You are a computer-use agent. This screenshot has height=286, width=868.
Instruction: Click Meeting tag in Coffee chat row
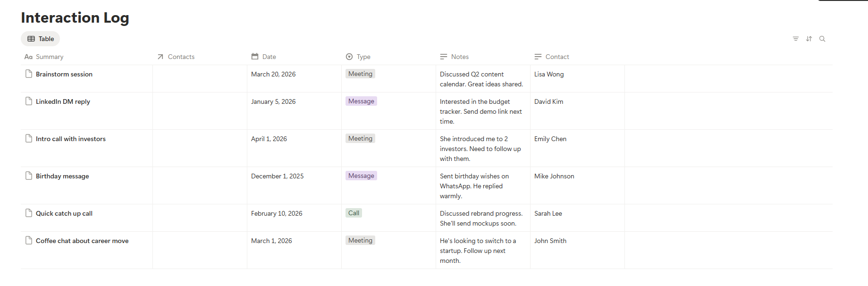click(x=360, y=240)
